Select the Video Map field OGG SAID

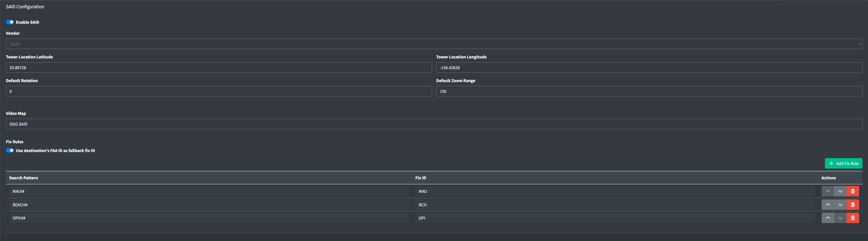[434, 124]
